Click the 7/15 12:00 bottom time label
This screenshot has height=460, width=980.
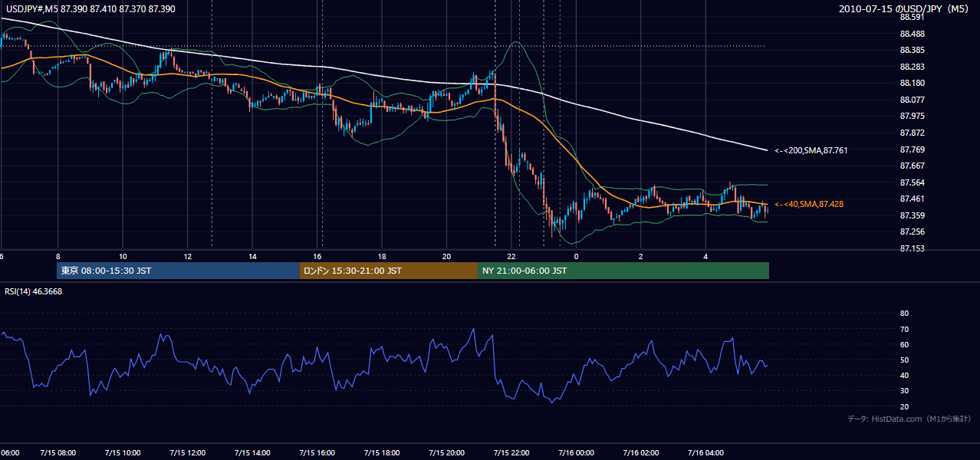click(x=188, y=453)
